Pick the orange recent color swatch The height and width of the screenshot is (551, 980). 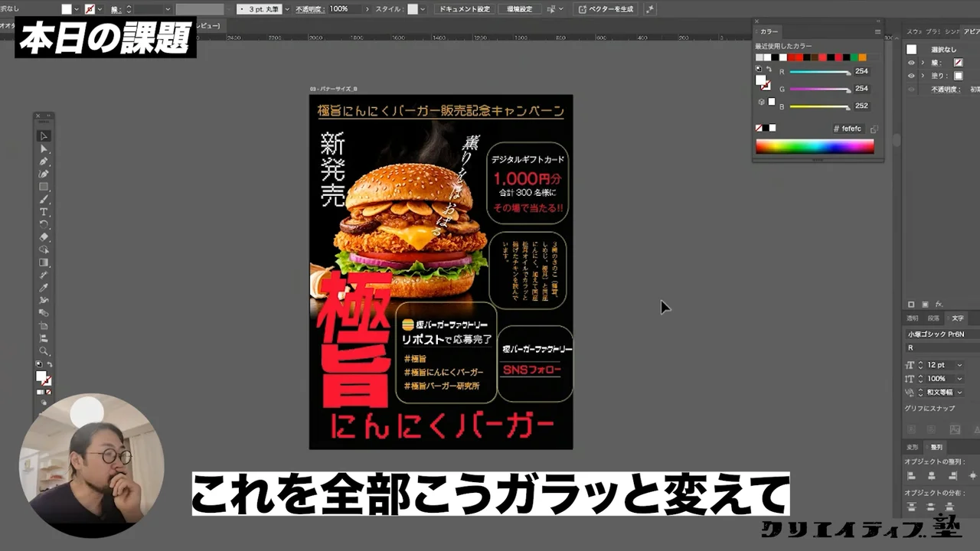coord(863,57)
